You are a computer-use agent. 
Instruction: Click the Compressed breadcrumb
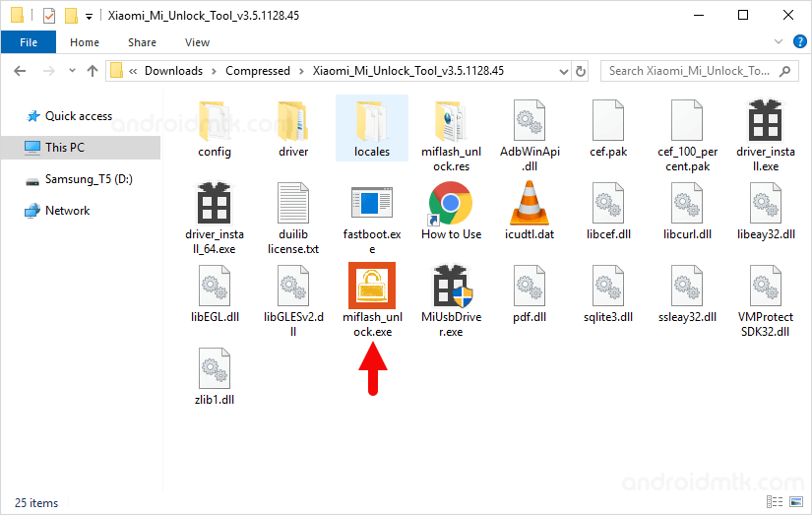pos(257,71)
